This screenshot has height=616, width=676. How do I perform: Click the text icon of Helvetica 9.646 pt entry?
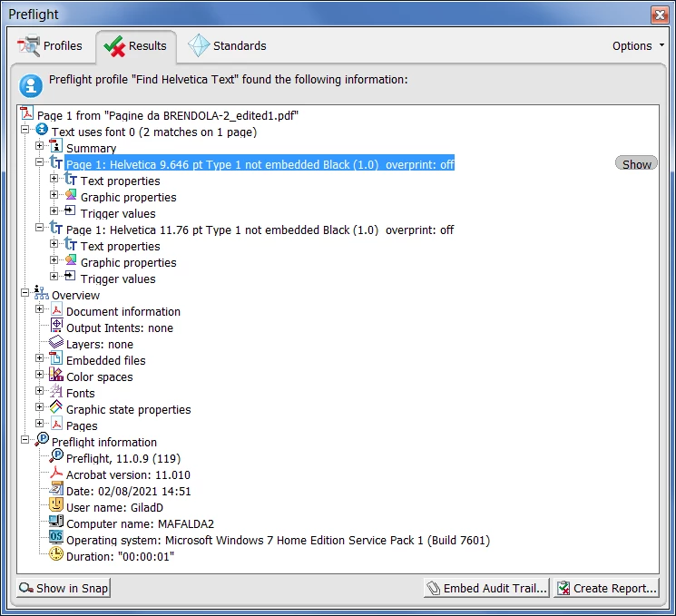coord(56,162)
